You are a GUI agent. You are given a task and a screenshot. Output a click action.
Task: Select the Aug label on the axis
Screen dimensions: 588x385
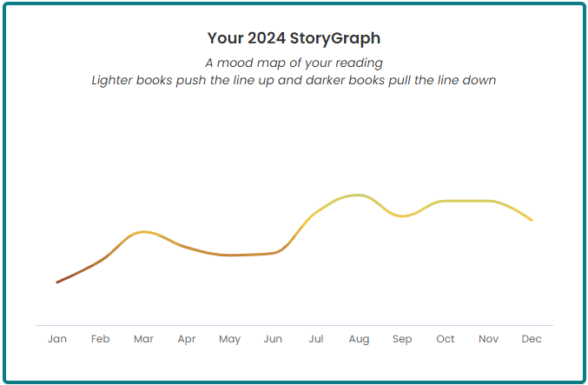click(x=359, y=339)
